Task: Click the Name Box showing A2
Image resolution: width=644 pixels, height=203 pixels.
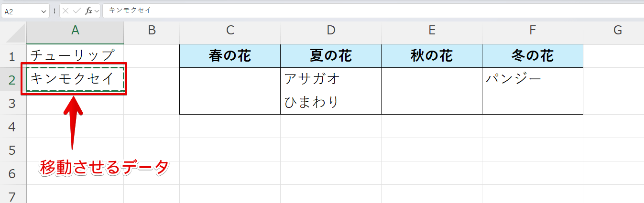Action: [22, 11]
